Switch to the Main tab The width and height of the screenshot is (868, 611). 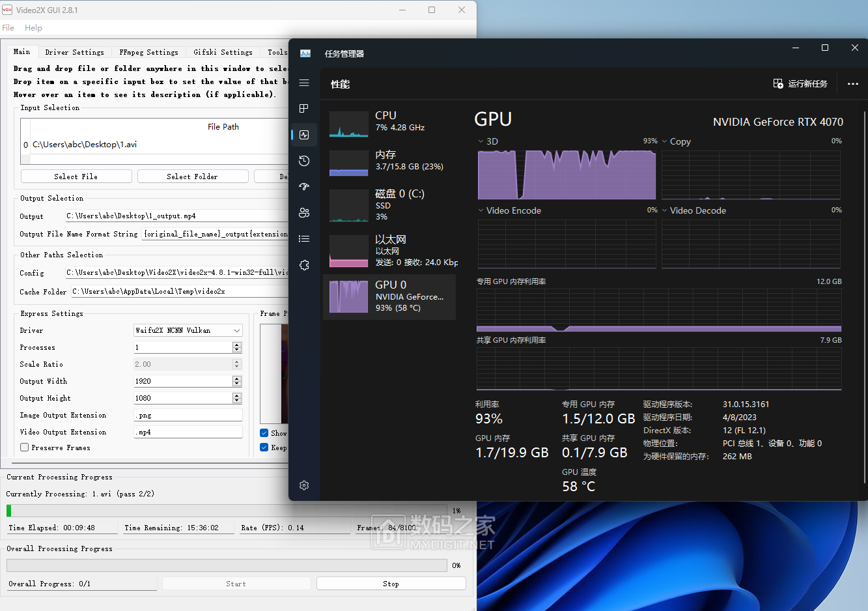(21, 51)
